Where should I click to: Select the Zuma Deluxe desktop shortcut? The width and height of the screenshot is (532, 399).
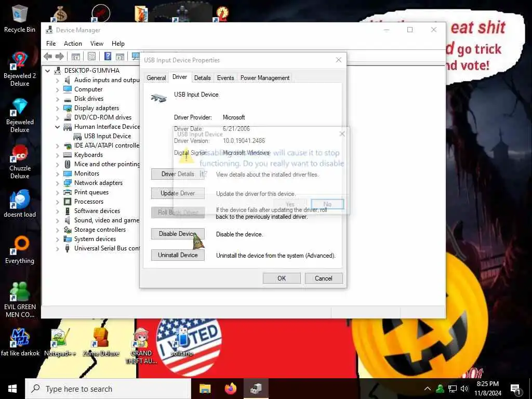(101, 342)
